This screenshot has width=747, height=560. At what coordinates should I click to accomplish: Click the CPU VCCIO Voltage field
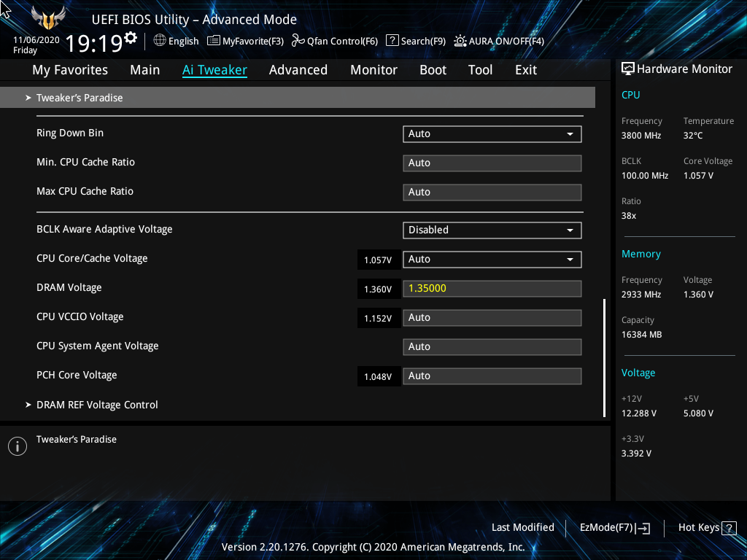[492, 318]
